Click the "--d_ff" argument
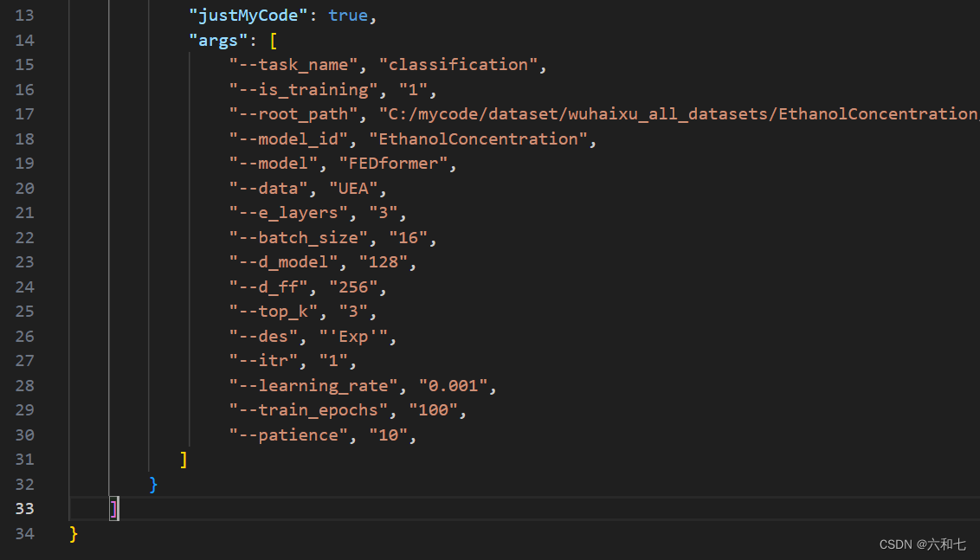Image resolution: width=980 pixels, height=560 pixels. click(x=268, y=287)
